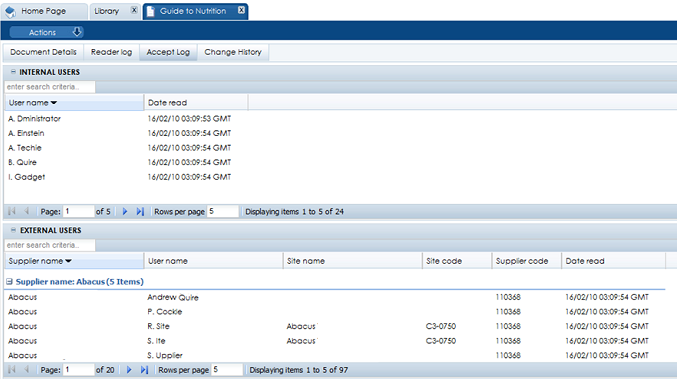Collapse the Internal Users section
This screenshot has height=379, width=677.
pyautogui.click(x=13, y=72)
